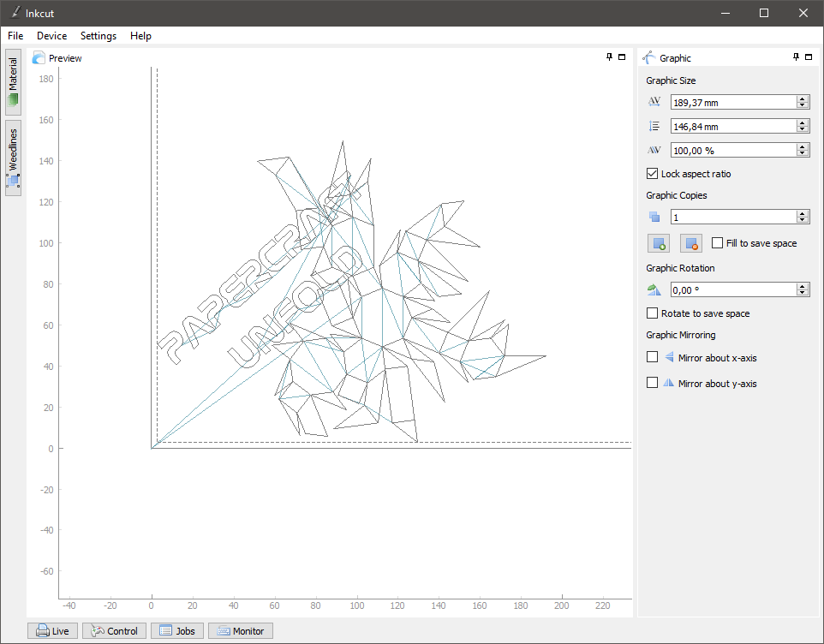Click the Graphic panel title icon
The image size is (824, 644).
click(x=649, y=57)
